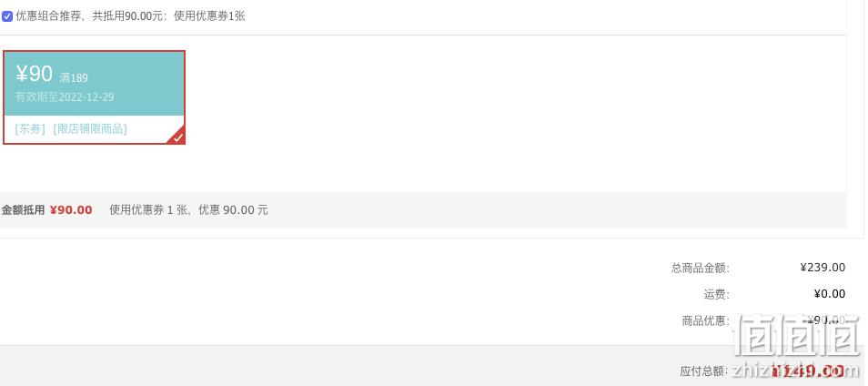Click the red ¥90.00 deduction amount

tap(71, 210)
